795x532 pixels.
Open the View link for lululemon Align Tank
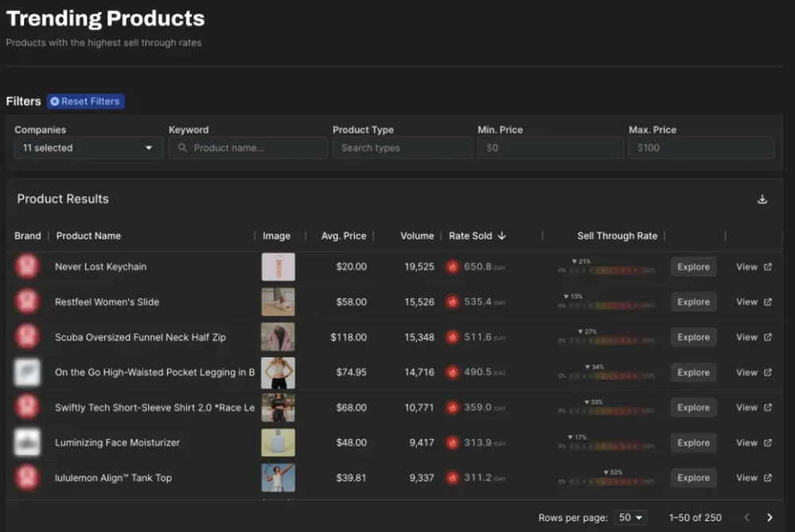[754, 478]
